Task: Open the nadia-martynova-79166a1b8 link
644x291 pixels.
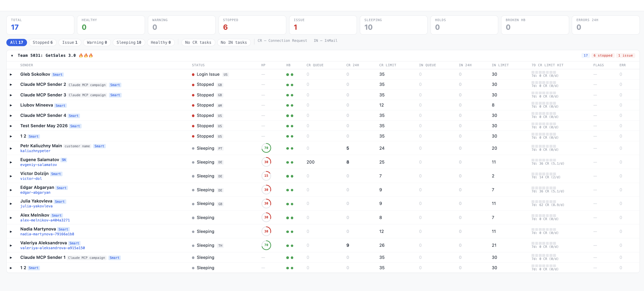Action: (47, 234)
